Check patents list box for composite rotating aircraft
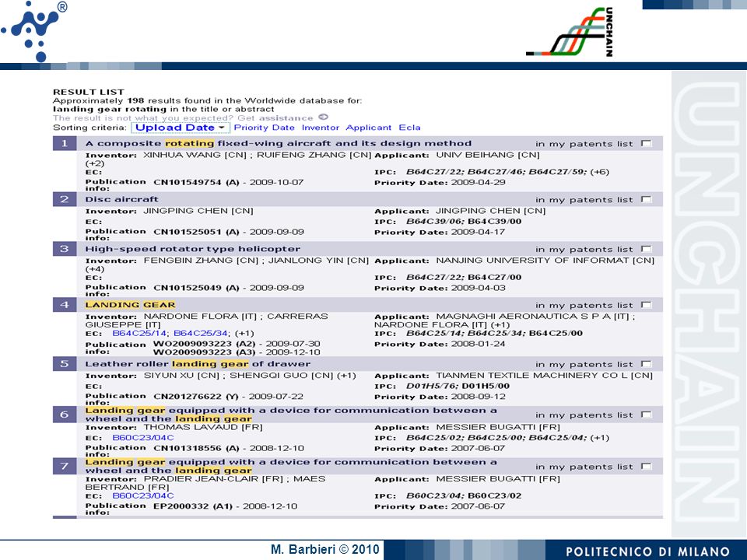 click(646, 143)
